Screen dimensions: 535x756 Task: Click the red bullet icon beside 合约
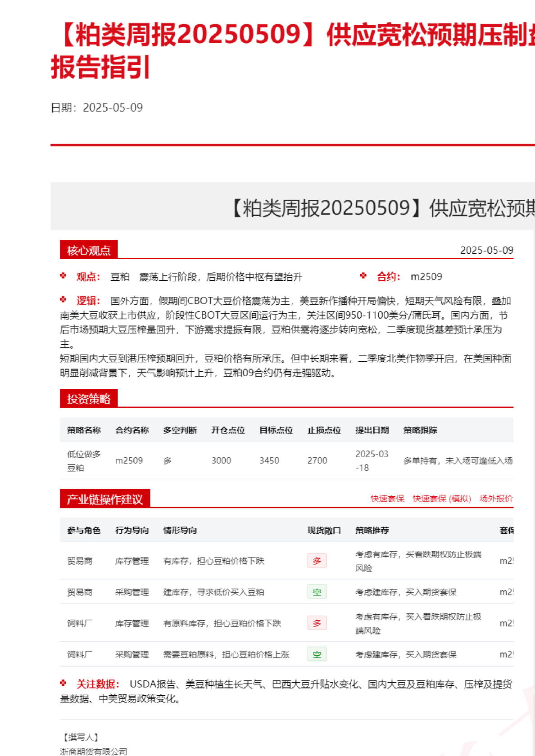(x=363, y=276)
